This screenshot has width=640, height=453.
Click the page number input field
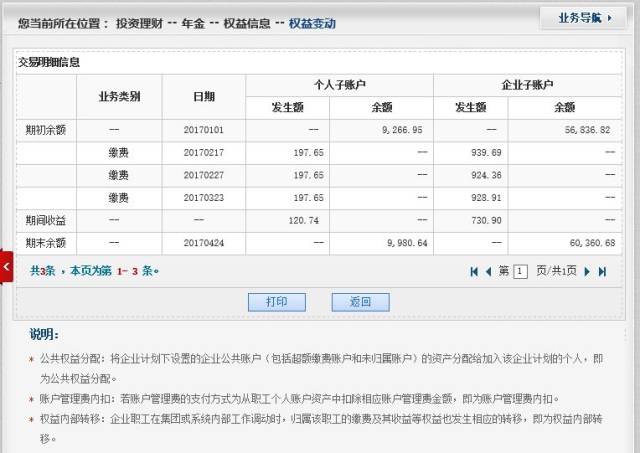click(x=520, y=271)
